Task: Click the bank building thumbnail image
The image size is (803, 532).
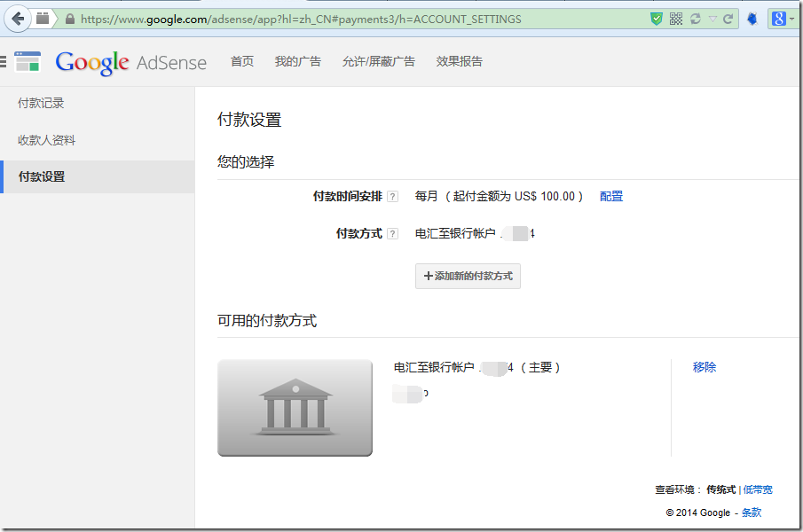Action: coord(295,408)
